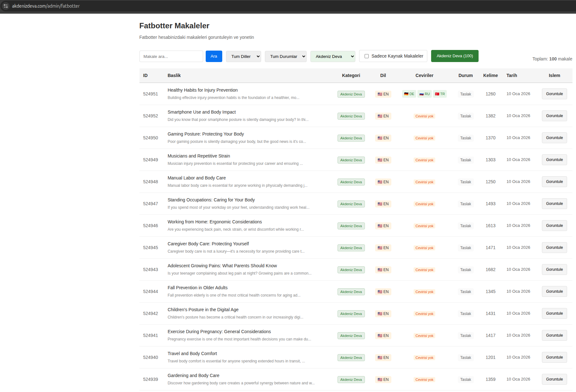The height and width of the screenshot is (392, 576).
Task: Click the EN badge in Exercise During Pregnancy row
Action: point(383,336)
